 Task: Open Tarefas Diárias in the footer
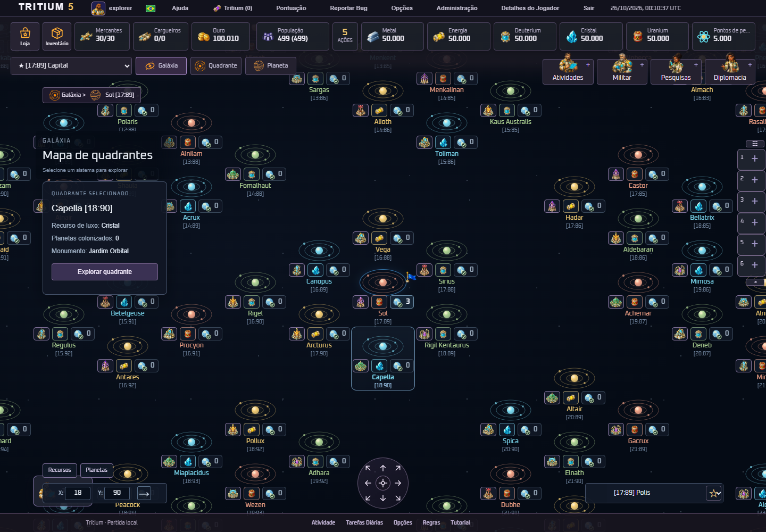click(364, 522)
